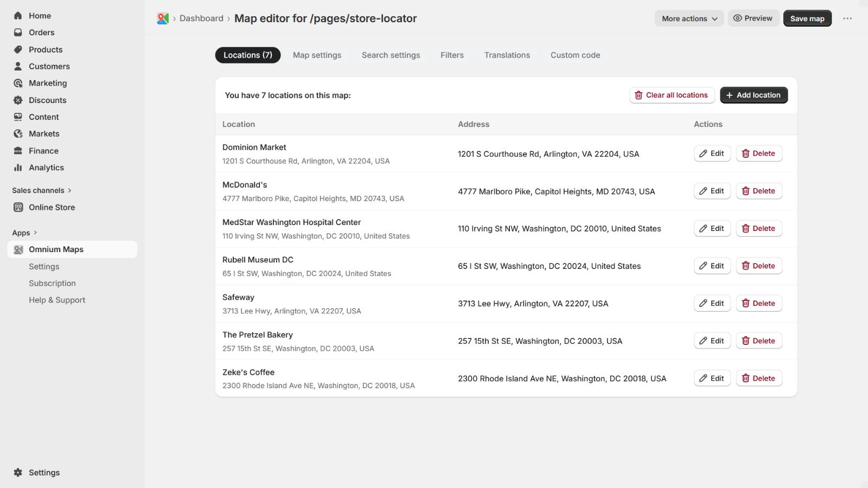Expand the Apps section chevron
Image resolution: width=868 pixels, height=488 pixels.
point(35,233)
